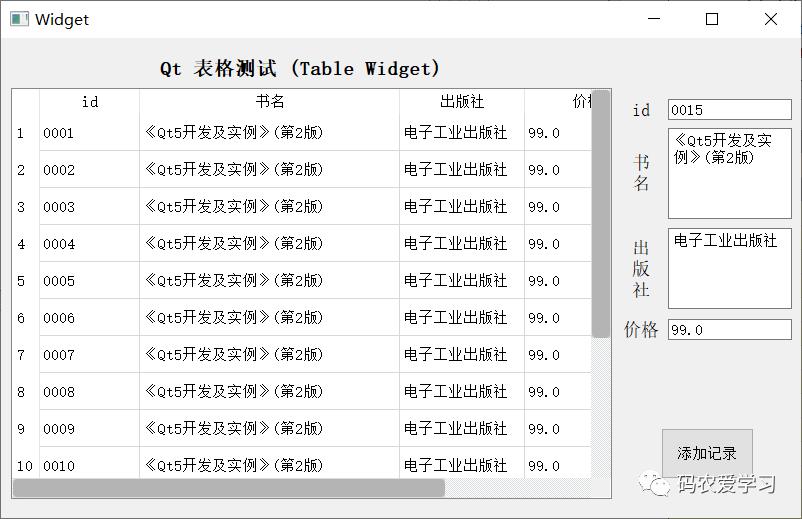The width and height of the screenshot is (802, 519).
Task: Select the cell with id 0009
Action: click(90, 428)
